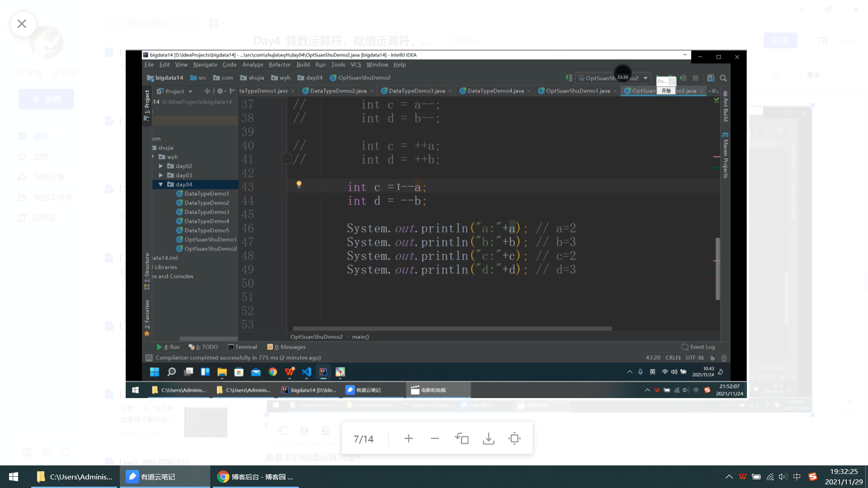
Task: Rotate the previewed image counterclockwise
Action: click(x=462, y=439)
